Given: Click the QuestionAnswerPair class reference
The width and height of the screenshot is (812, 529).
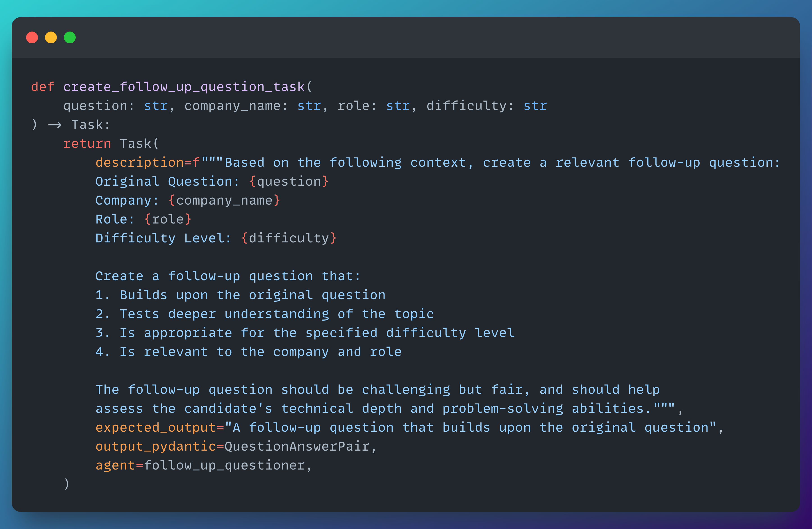Looking at the screenshot, I should [297, 446].
